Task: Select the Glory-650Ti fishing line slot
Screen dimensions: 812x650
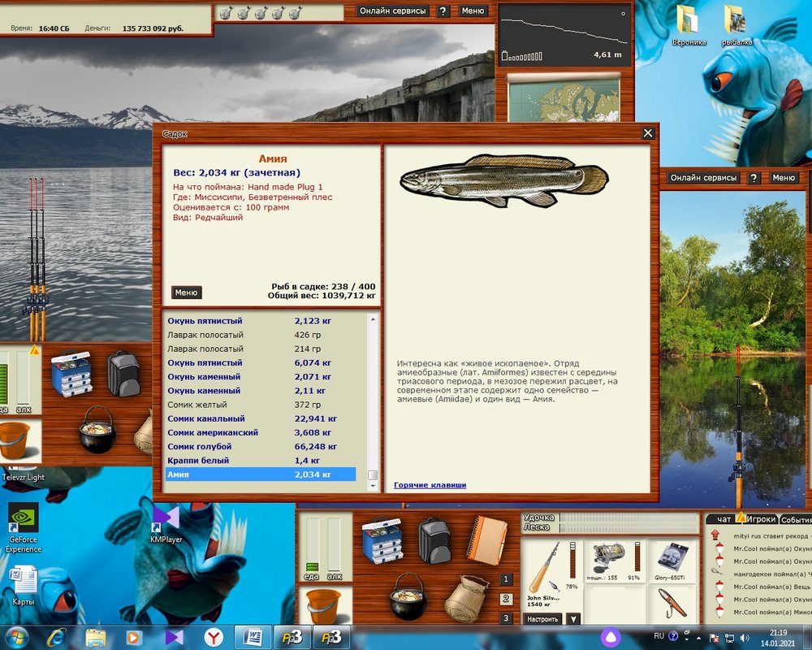Action: (x=672, y=562)
